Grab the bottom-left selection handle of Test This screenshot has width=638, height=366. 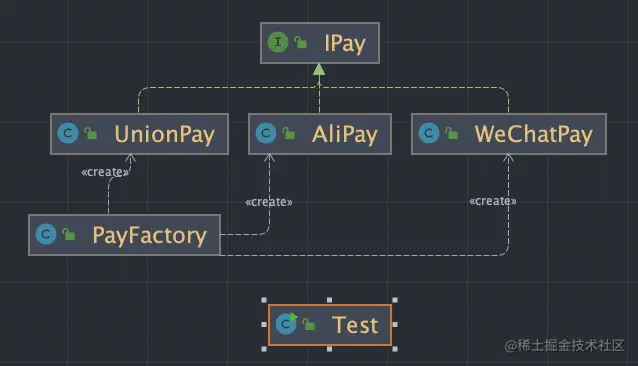click(x=264, y=349)
